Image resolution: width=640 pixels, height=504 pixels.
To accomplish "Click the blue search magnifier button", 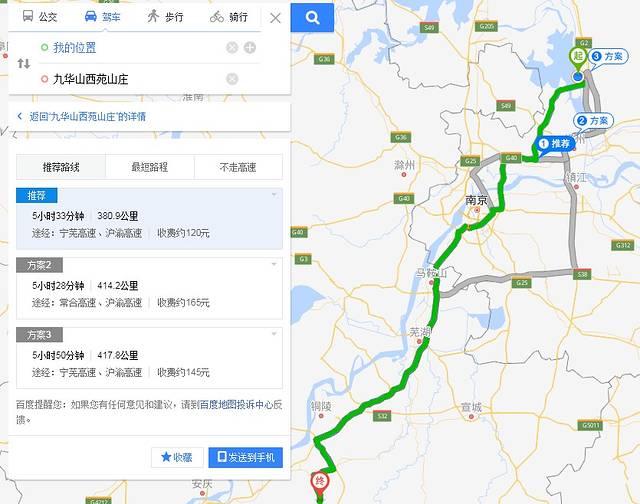I will coord(312,18).
